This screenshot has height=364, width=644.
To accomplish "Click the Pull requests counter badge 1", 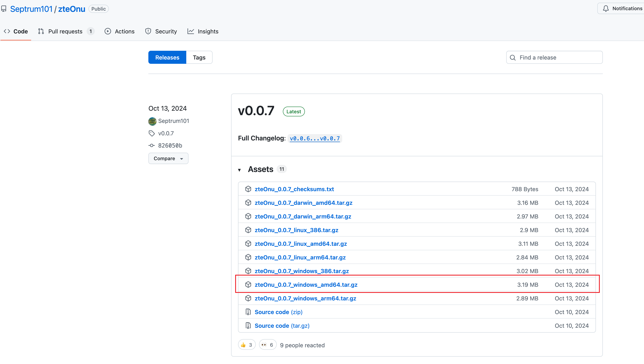I will [x=91, y=32].
